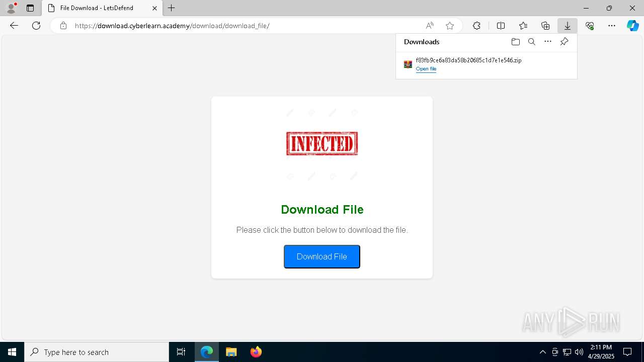Open the clock and calendar
The width and height of the screenshot is (644, 362).
point(601,352)
